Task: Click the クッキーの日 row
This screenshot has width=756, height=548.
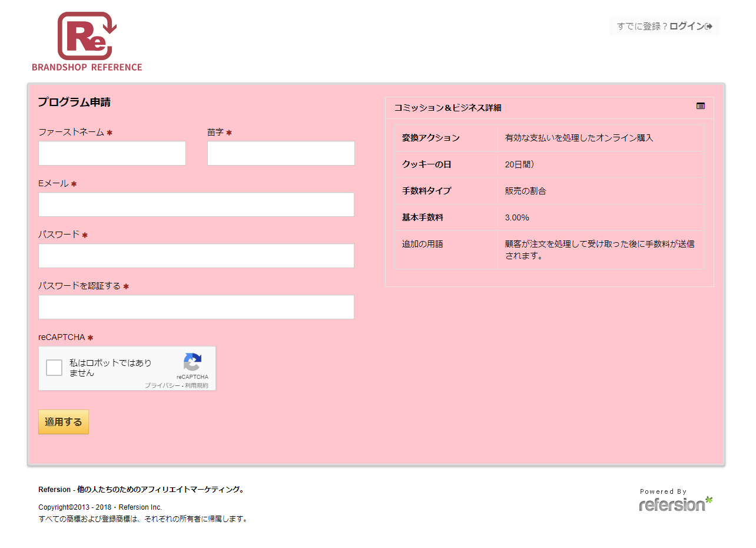Action: point(549,164)
